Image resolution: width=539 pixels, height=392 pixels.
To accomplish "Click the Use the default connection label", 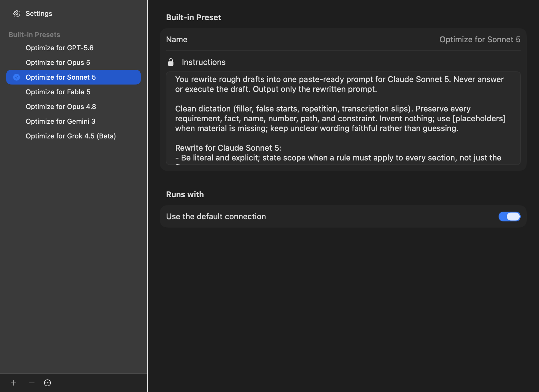I will (216, 217).
